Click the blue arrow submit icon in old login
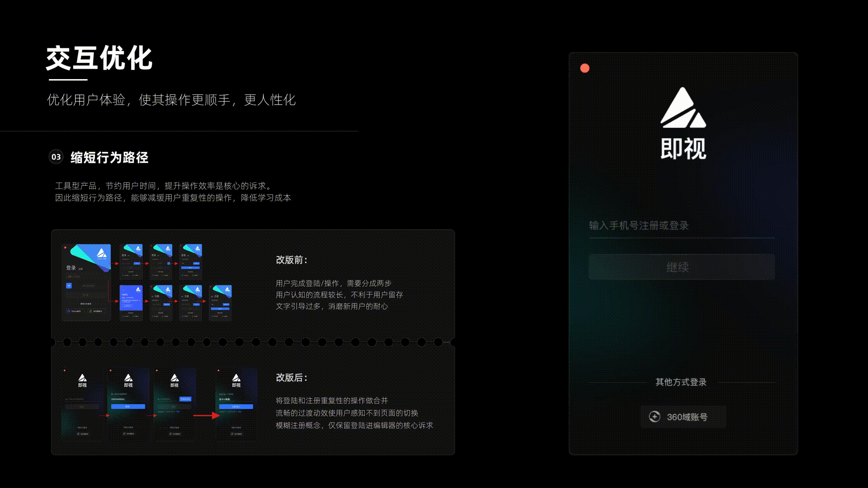The image size is (868, 488). pyautogui.click(x=69, y=286)
